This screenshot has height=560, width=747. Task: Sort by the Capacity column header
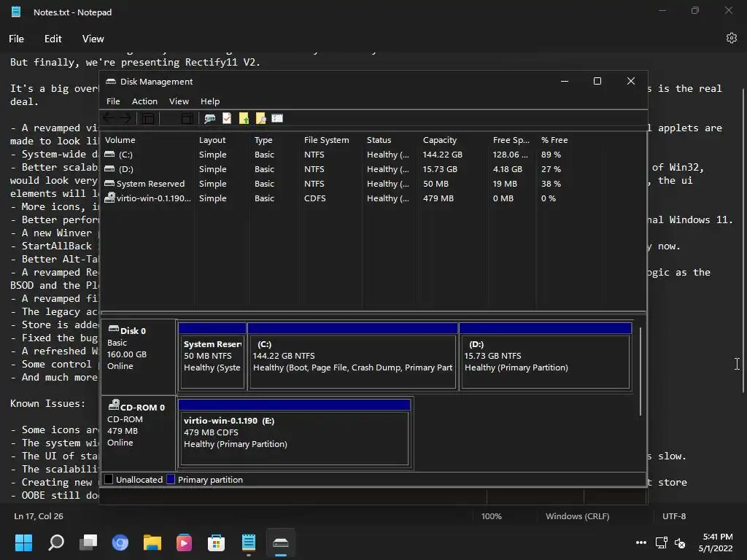tap(452, 139)
